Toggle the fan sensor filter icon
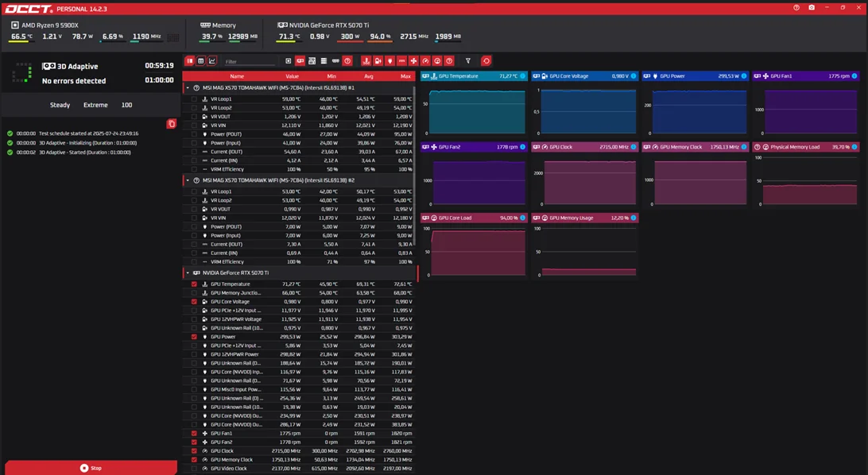Viewport: 868px width, 475px height. click(413, 61)
